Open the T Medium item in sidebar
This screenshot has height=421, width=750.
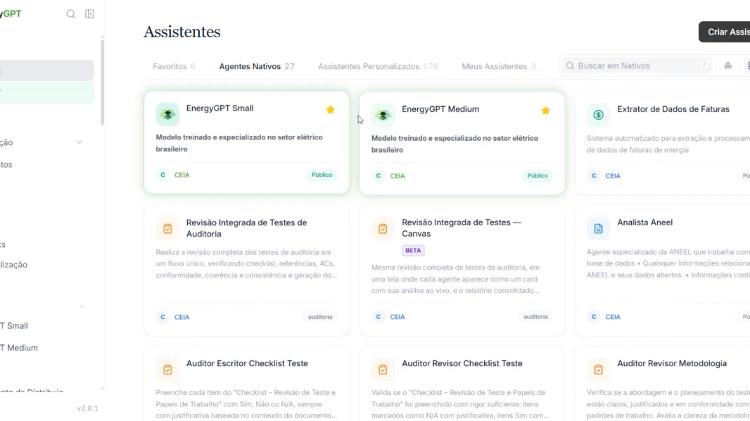[x=19, y=348]
